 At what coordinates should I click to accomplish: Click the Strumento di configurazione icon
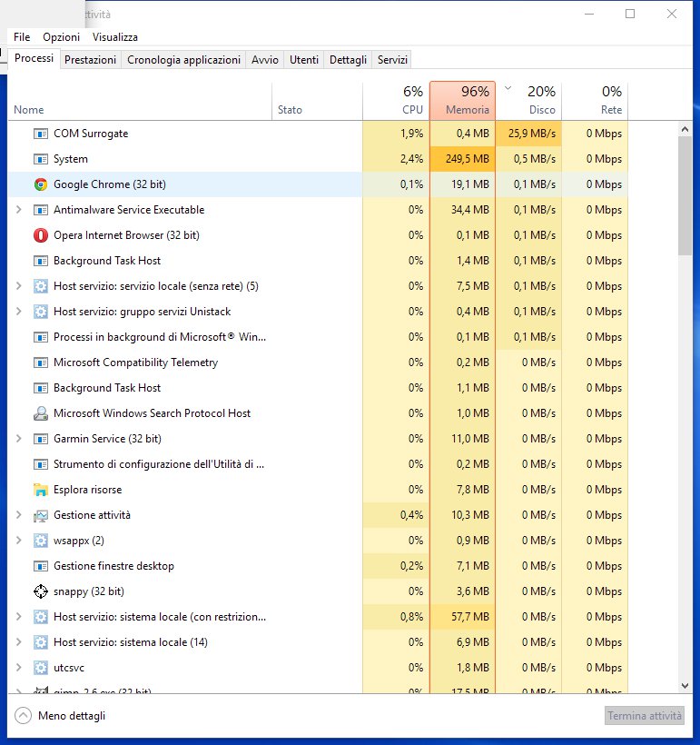(40, 464)
